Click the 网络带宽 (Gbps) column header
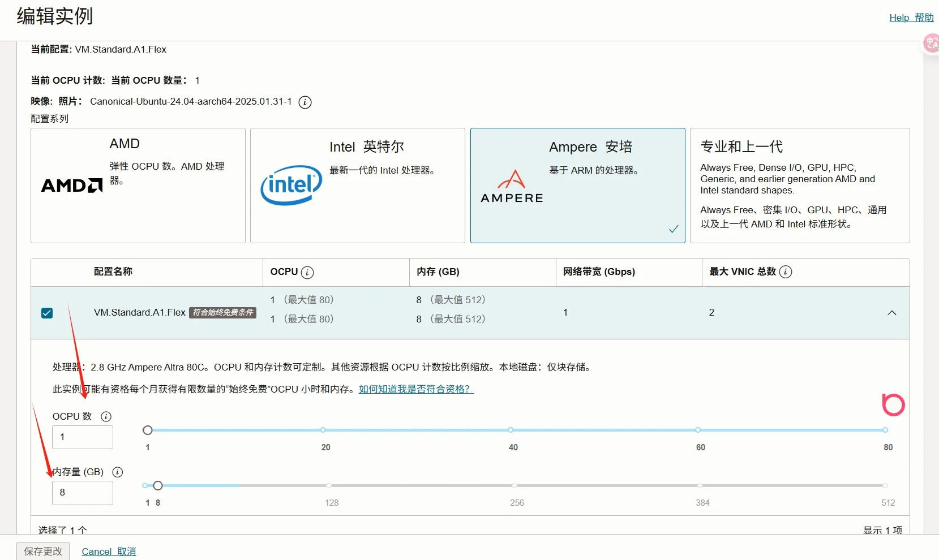Screen dimensions: 939x560 pyautogui.click(x=599, y=272)
